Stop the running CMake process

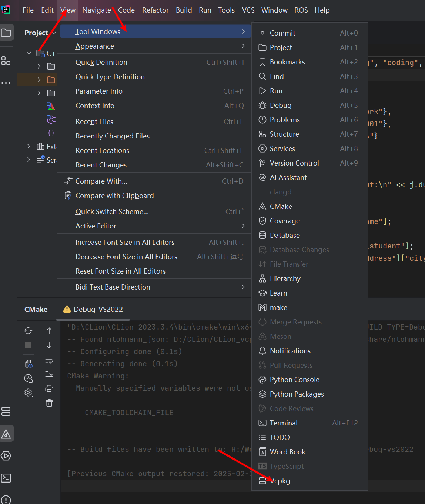28,345
